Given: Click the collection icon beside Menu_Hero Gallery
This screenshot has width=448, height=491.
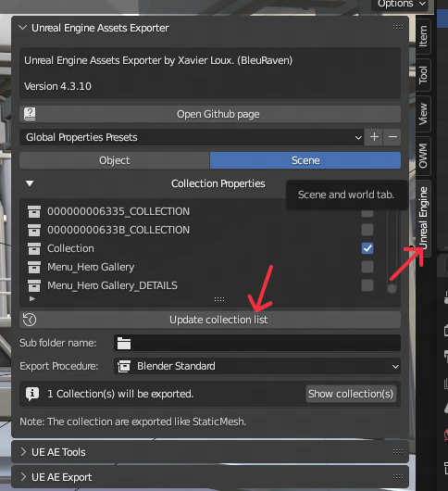Looking at the screenshot, I should (x=34, y=267).
